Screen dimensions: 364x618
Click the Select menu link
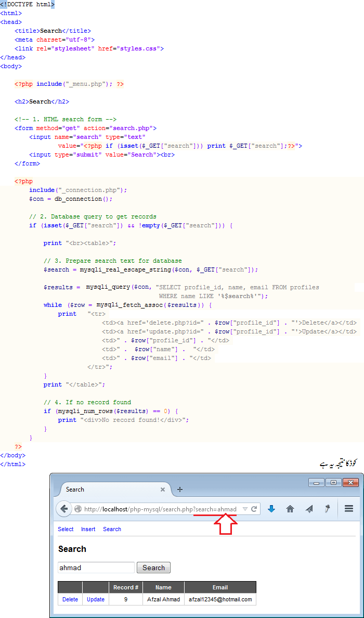(66, 529)
